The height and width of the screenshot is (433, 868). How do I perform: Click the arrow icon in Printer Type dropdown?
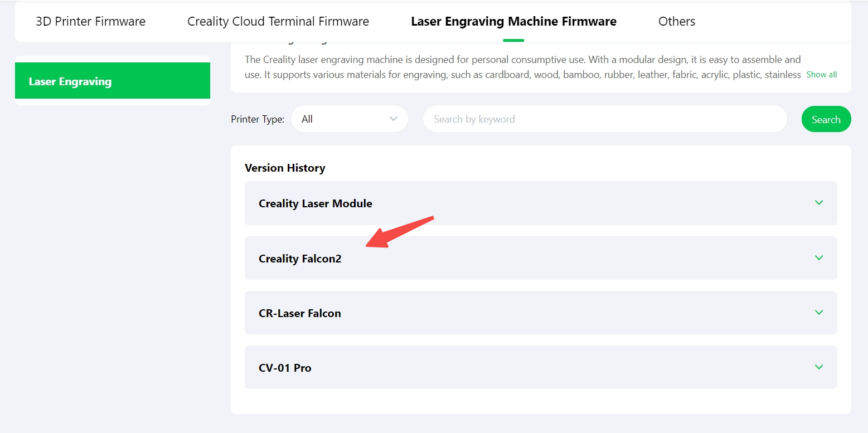[x=393, y=119]
